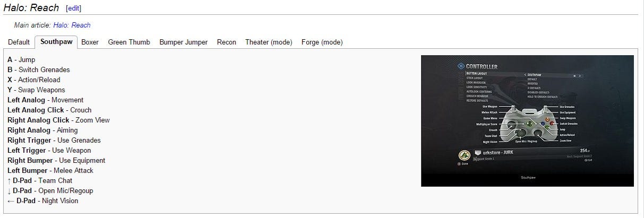Switch to Bumper Jumper tab
Image resolution: width=644 pixels, height=218 pixels.
click(x=184, y=42)
